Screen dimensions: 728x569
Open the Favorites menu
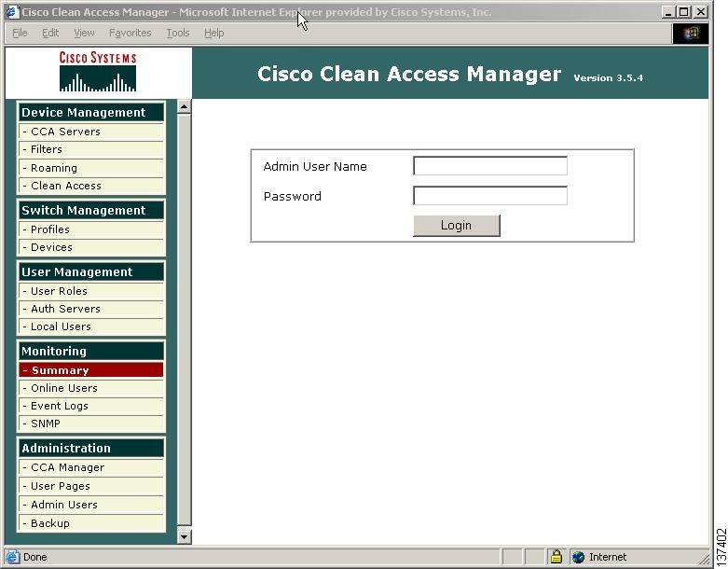pyautogui.click(x=130, y=33)
